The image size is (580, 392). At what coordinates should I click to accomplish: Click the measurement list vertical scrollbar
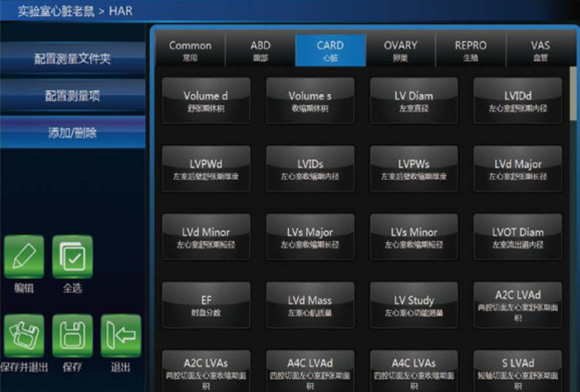coord(573,95)
